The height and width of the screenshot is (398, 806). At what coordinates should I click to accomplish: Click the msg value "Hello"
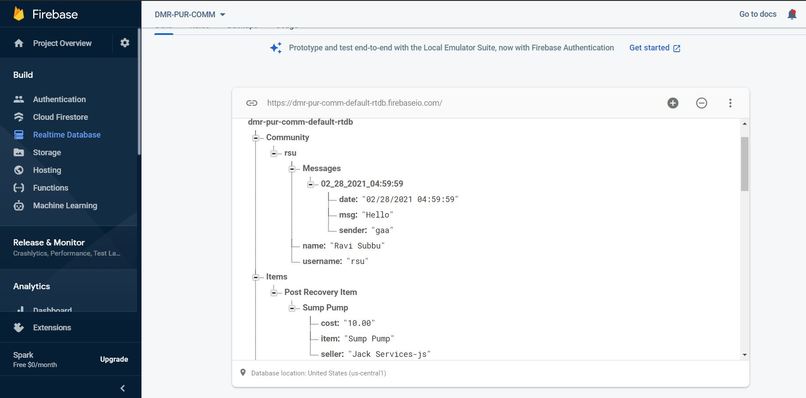(377, 215)
